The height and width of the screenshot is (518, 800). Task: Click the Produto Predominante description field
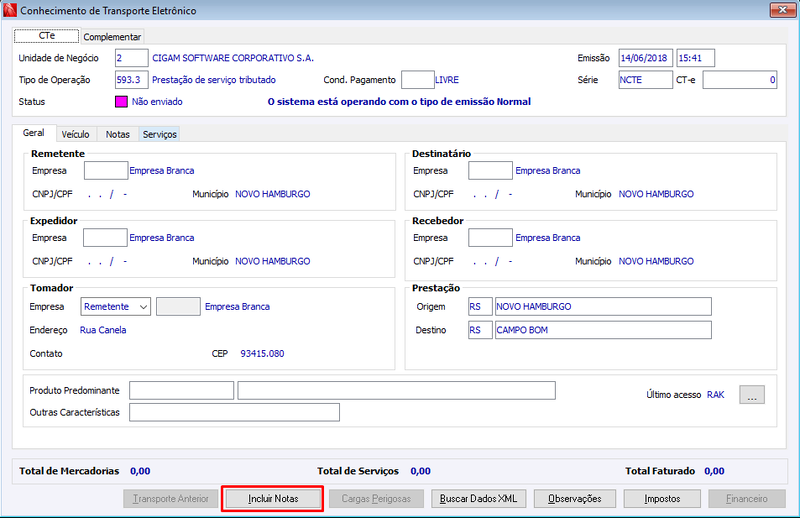click(x=396, y=390)
